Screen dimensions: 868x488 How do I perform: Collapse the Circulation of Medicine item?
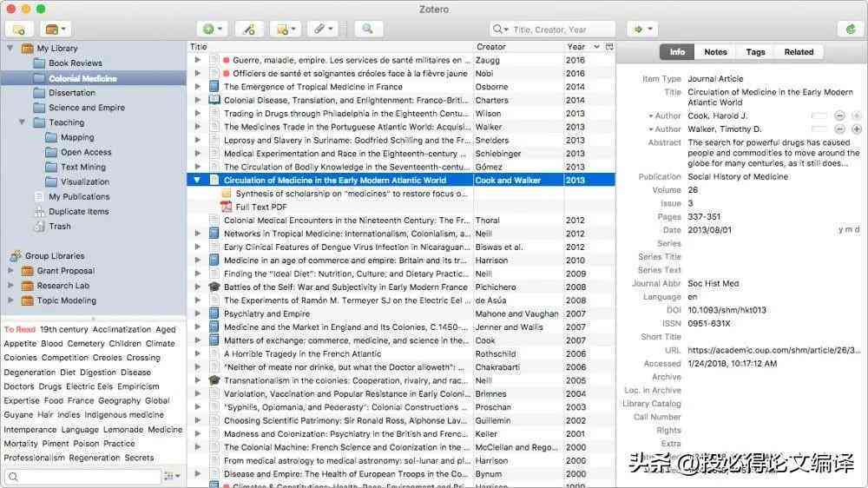(x=197, y=180)
